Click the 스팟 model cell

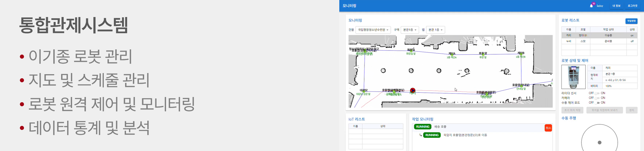583,41
